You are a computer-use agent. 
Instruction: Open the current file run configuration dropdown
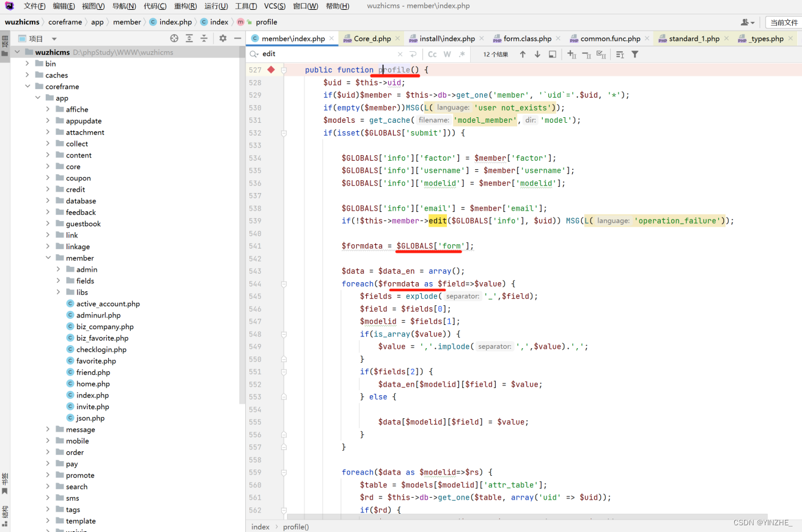[x=782, y=22]
